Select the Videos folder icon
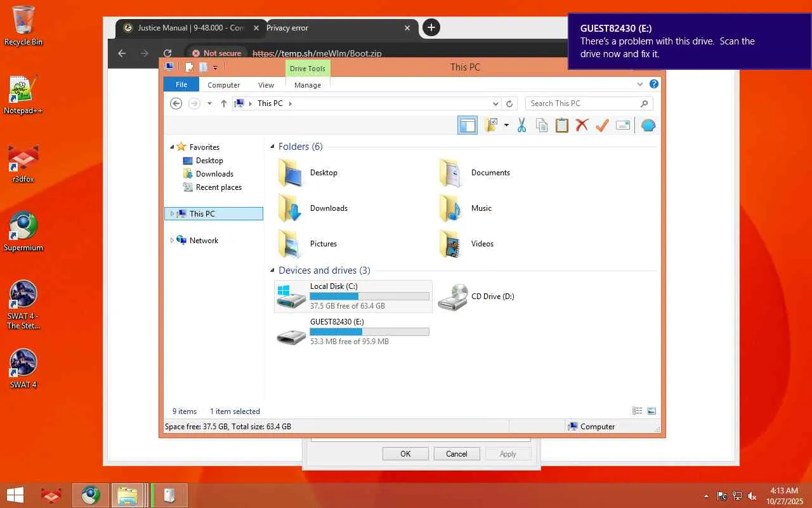Image resolution: width=812 pixels, height=508 pixels. click(x=451, y=244)
